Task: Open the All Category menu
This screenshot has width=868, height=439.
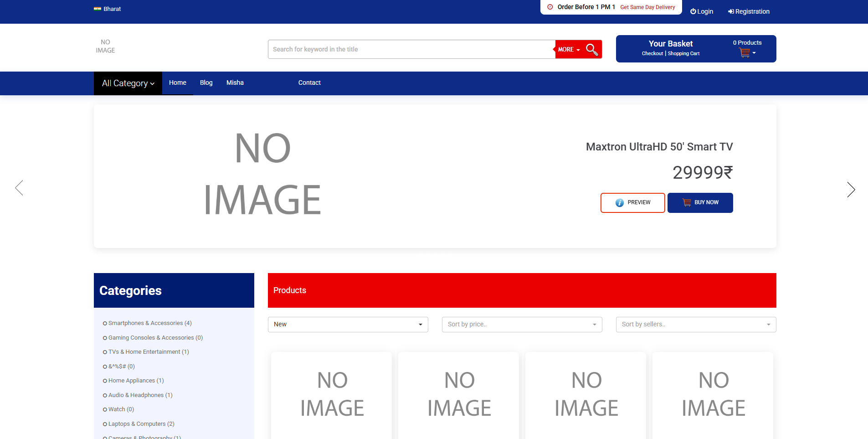Action: tap(128, 83)
